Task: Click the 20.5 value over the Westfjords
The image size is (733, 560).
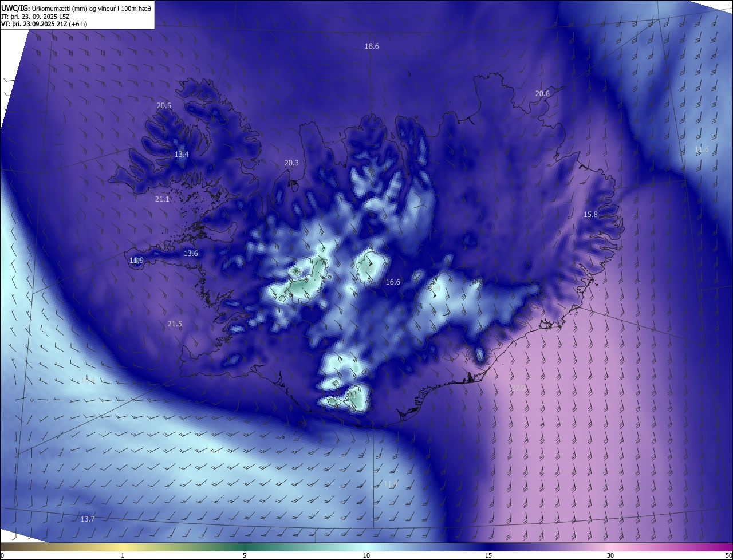Action: click(164, 105)
